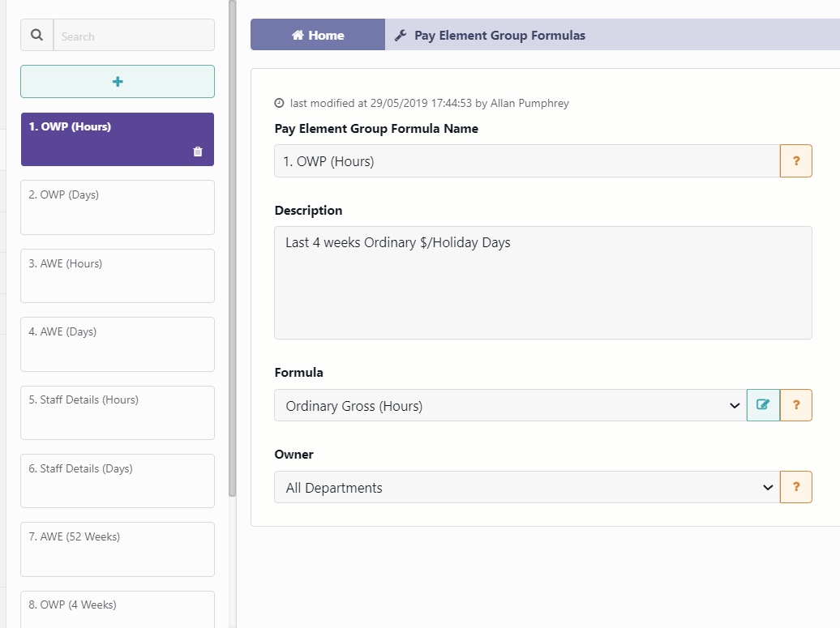This screenshot has width=840, height=628.
Task: Show help for the Formula field
Action: 796,405
